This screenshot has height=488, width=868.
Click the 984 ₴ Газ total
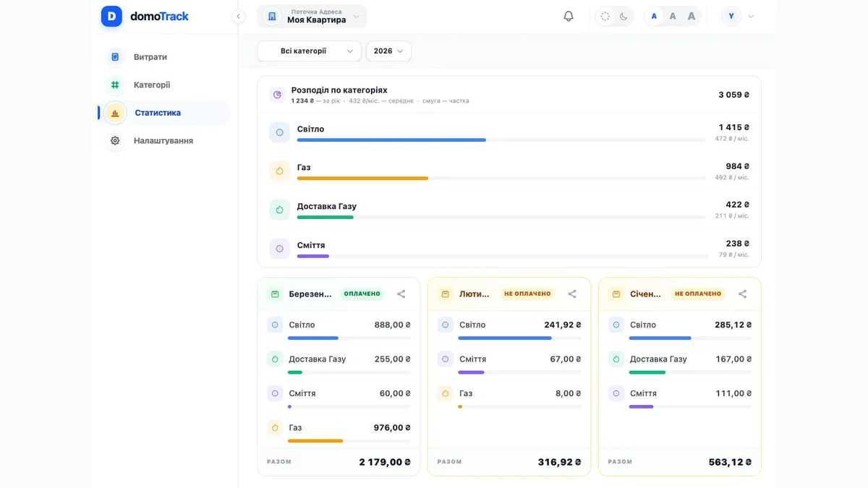[x=738, y=166]
